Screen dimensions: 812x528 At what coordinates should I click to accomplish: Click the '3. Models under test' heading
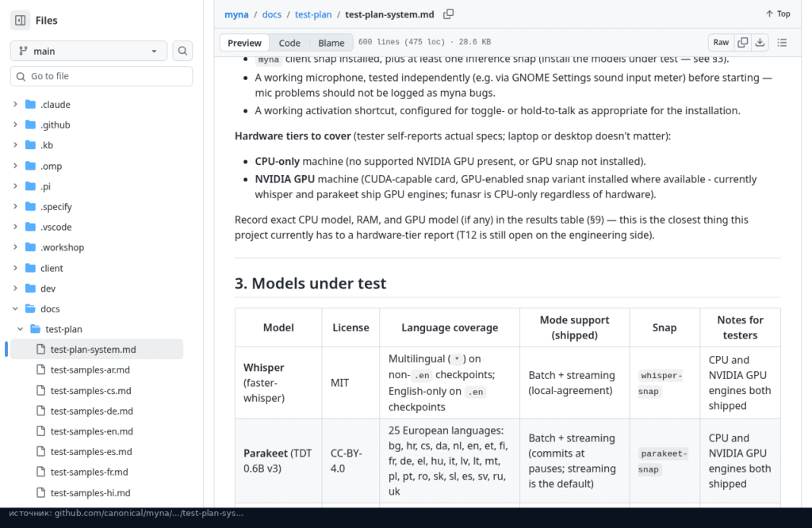click(x=310, y=283)
